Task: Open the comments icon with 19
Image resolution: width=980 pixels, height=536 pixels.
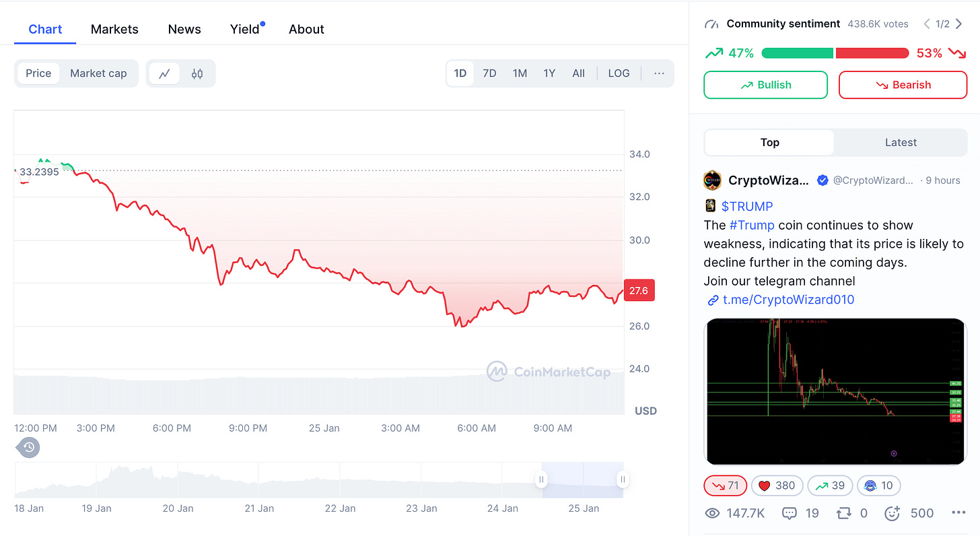Action: coord(790,514)
